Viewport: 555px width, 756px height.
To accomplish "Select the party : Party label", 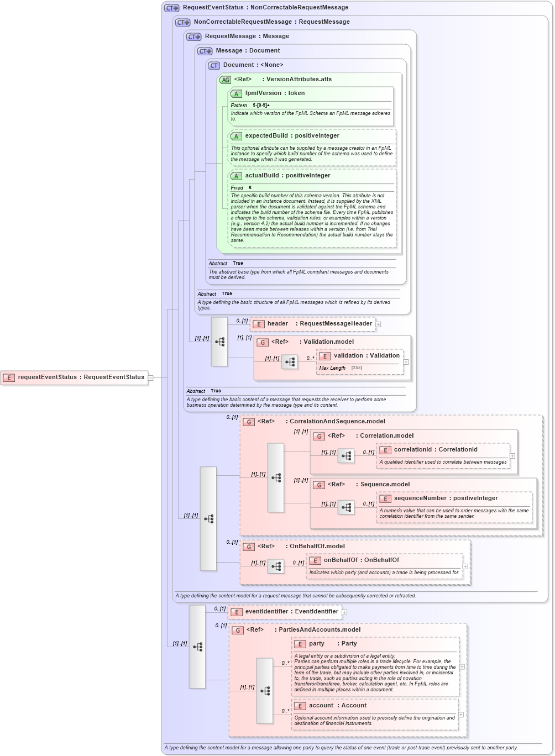I will pyautogui.click(x=333, y=644).
